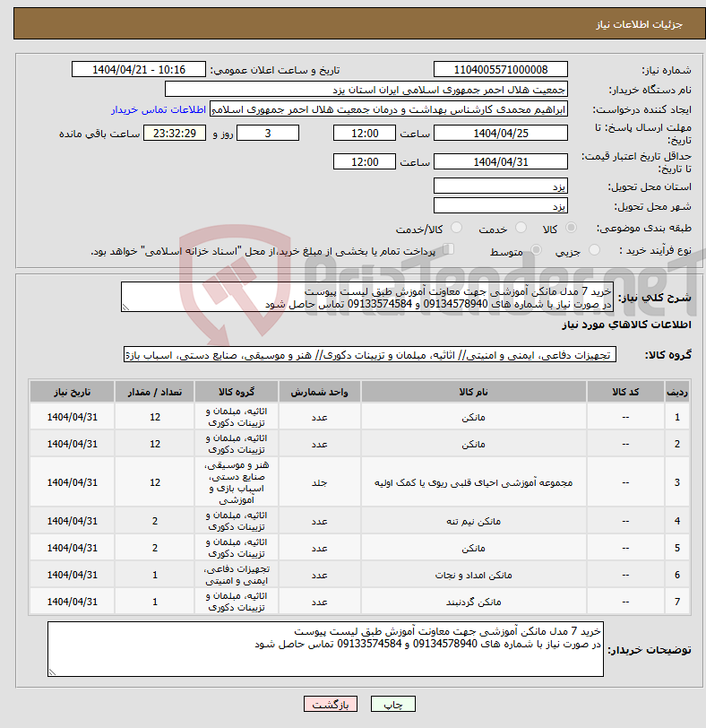Click item name مانکن امداد و نجات
Viewport: 706px width, 728px height.
coord(474,576)
